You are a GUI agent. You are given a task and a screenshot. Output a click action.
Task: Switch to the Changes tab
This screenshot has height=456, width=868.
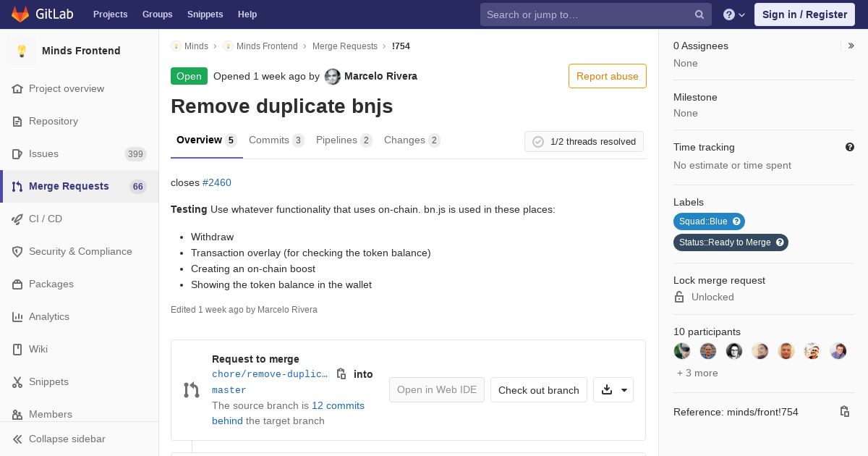pyautogui.click(x=412, y=140)
